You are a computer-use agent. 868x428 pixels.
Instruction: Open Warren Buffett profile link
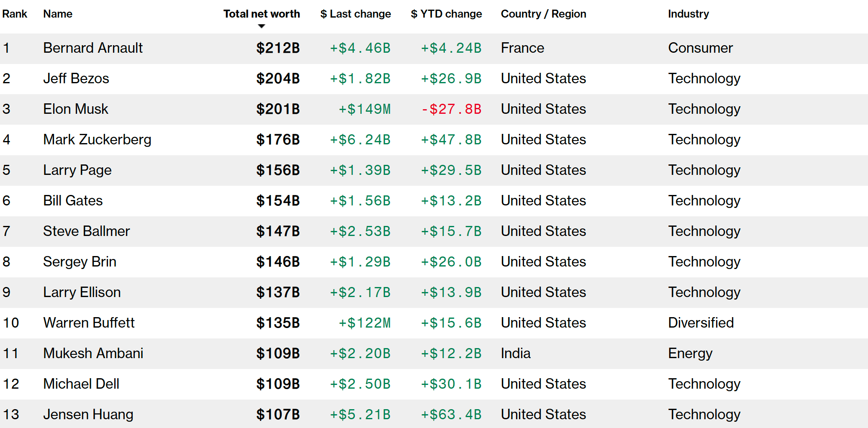tap(89, 323)
